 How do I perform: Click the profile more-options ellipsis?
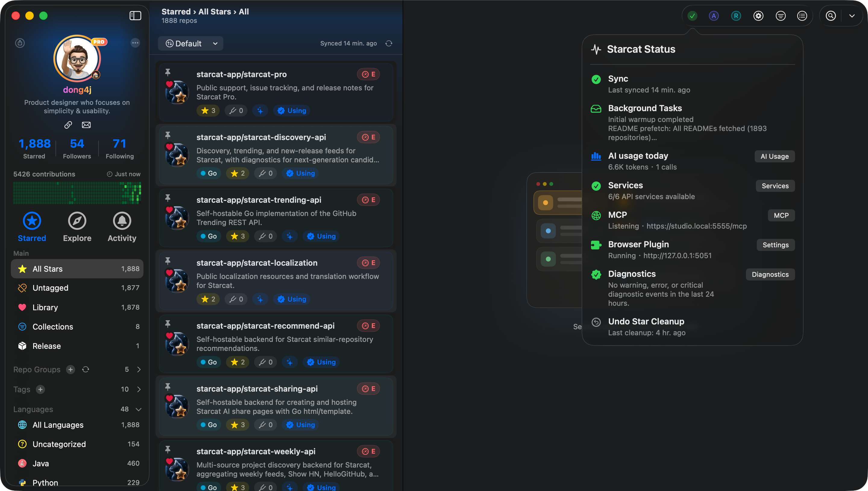(135, 43)
